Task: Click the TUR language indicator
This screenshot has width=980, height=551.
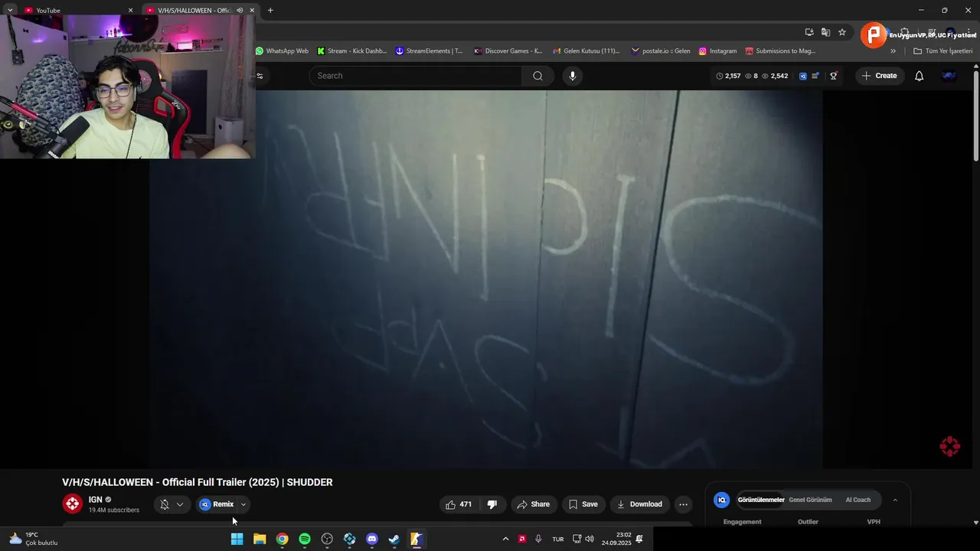Action: coord(558,539)
